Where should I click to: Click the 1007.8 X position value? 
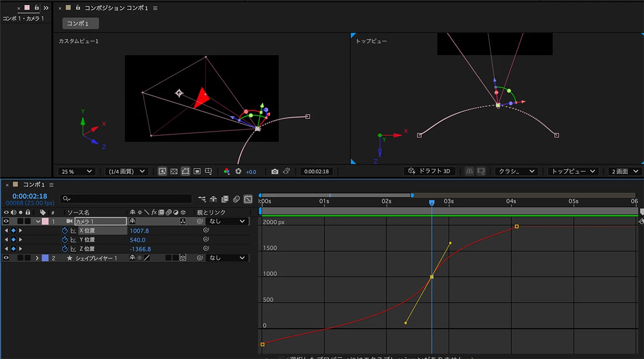click(x=139, y=231)
